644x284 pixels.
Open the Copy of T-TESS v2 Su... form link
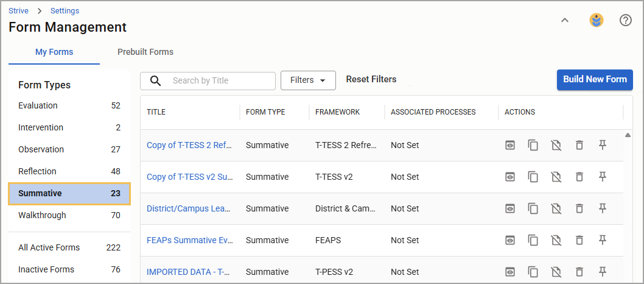[190, 177]
